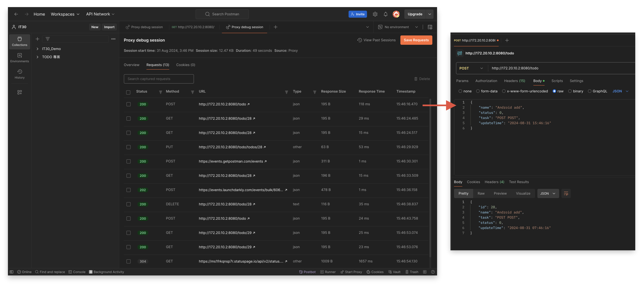
Task: Click the Save Requests button
Action: click(x=416, y=40)
